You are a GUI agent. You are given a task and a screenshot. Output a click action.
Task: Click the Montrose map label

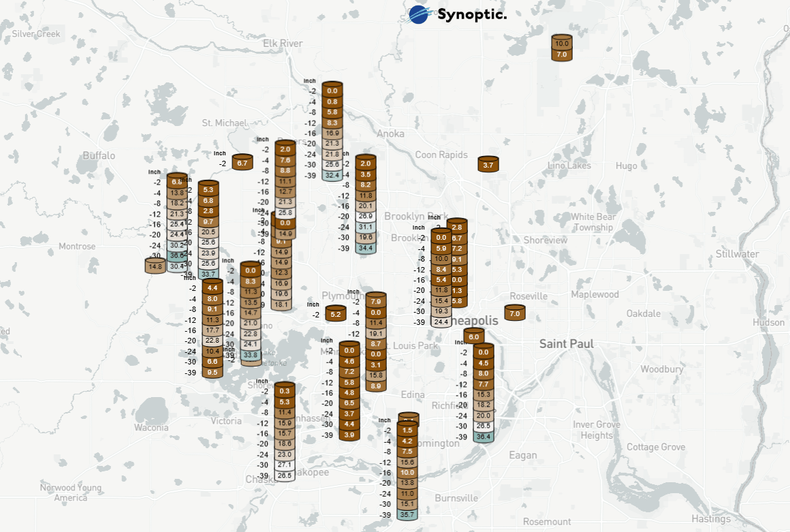click(x=77, y=247)
